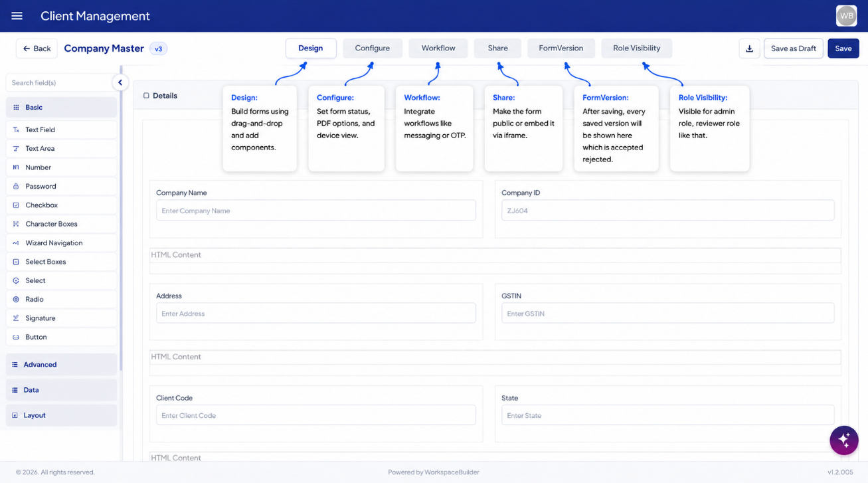
Task: Select the Password field component
Action: 61,187
